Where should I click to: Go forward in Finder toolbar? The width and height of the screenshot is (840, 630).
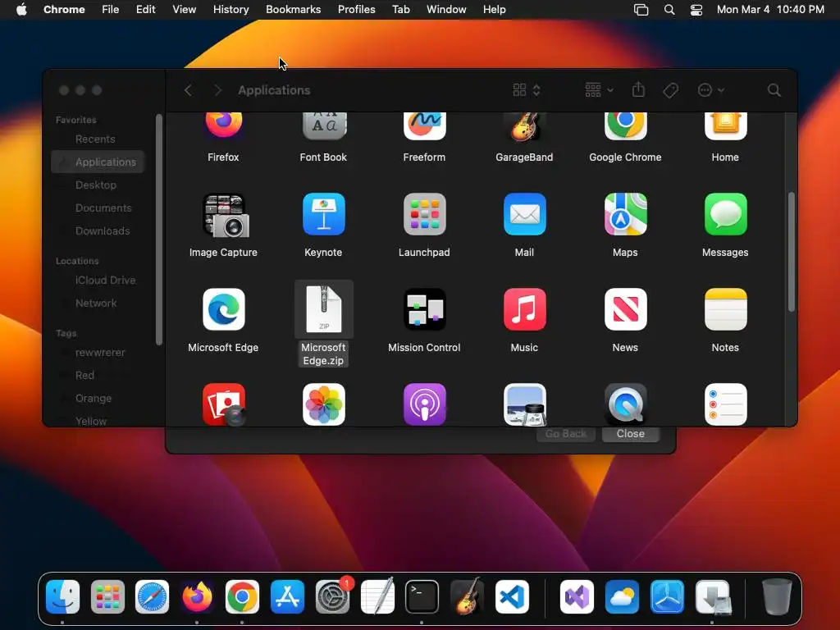(217, 90)
